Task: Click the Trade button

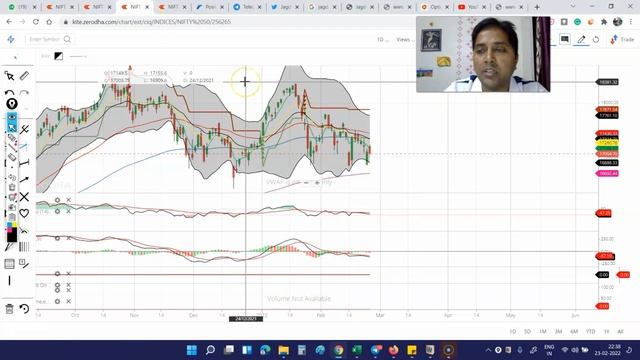Action: (622, 40)
